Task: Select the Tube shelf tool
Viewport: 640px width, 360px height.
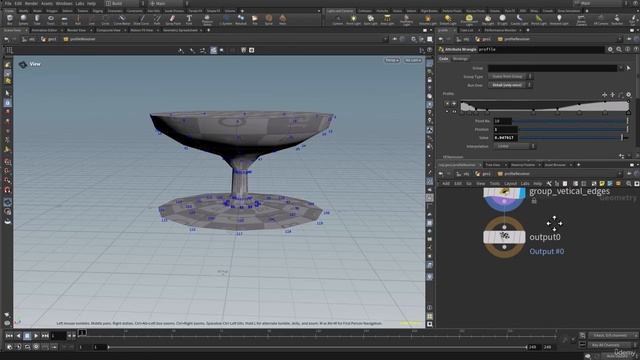Action: click(x=37, y=19)
